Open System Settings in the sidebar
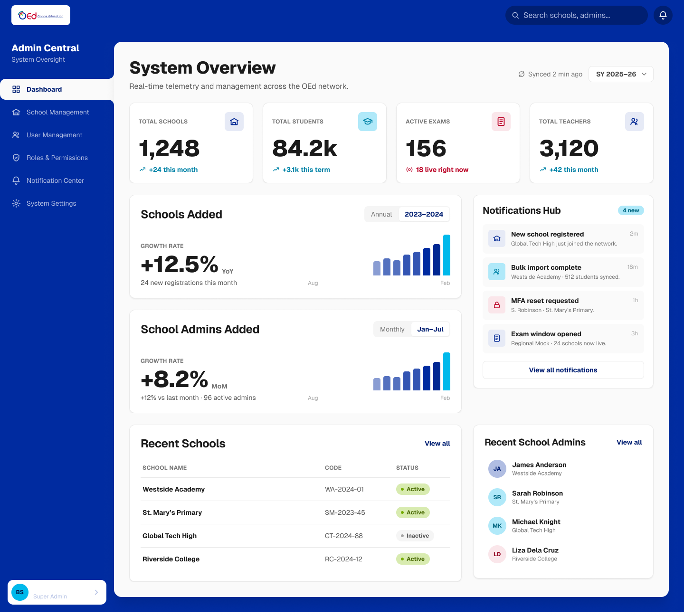Screen dimensions: 684x616 click(x=57, y=203)
